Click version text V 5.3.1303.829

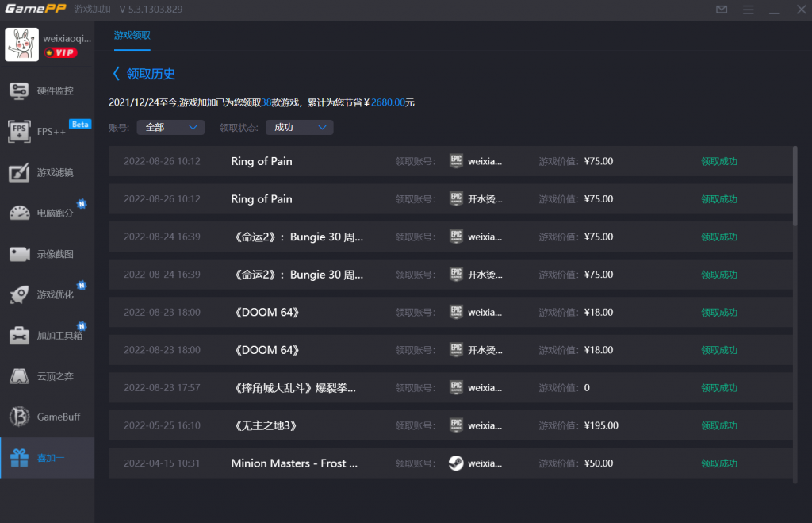coord(151,10)
